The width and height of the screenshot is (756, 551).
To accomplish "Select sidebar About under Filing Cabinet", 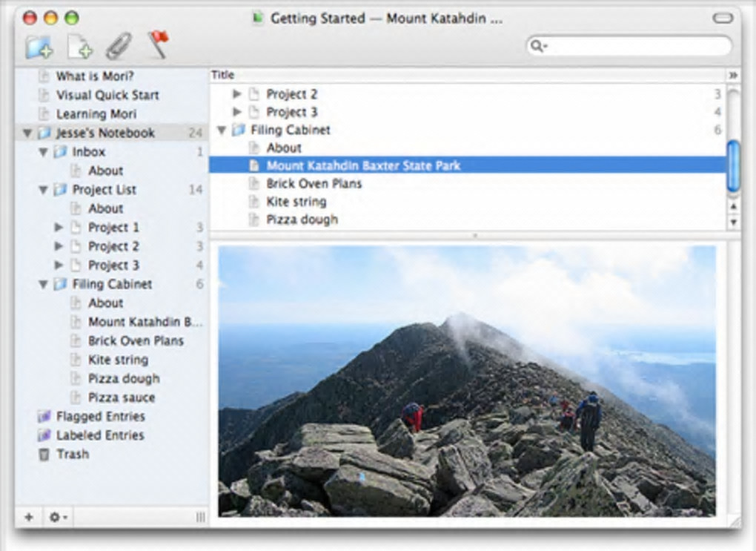I will 105,303.
